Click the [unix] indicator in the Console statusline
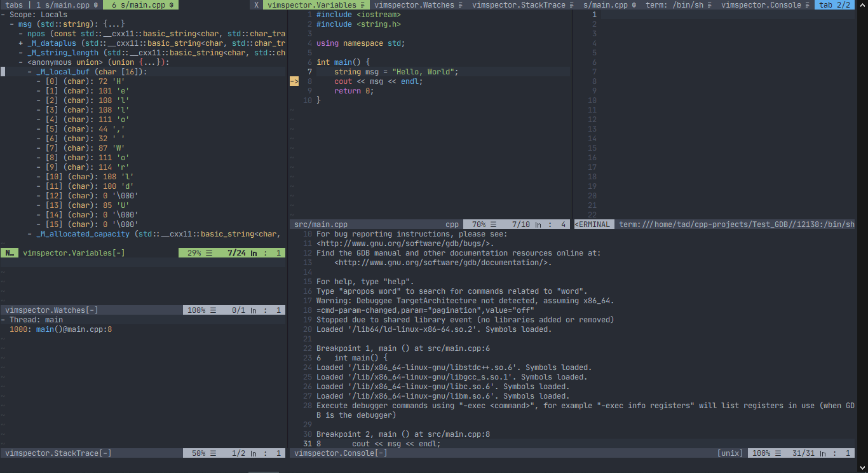This screenshot has width=868, height=473. tap(729, 453)
